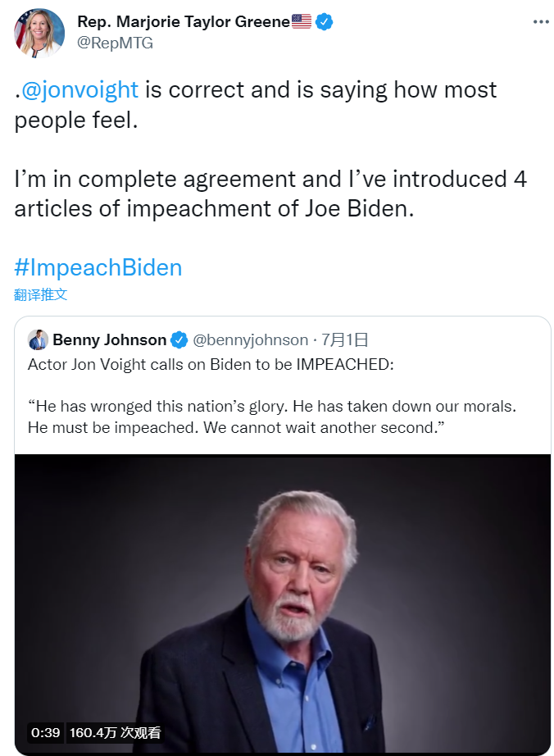
Task: Click the 7月1日 date of the quoted tweet
Action: point(345,339)
